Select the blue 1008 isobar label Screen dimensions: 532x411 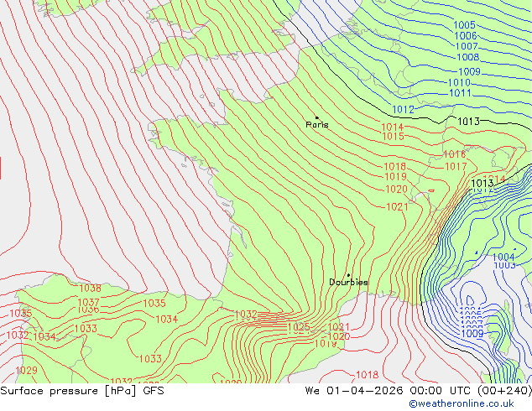click(x=468, y=57)
